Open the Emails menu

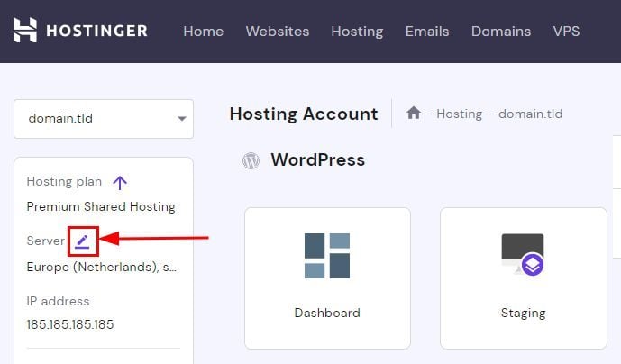[x=427, y=32]
